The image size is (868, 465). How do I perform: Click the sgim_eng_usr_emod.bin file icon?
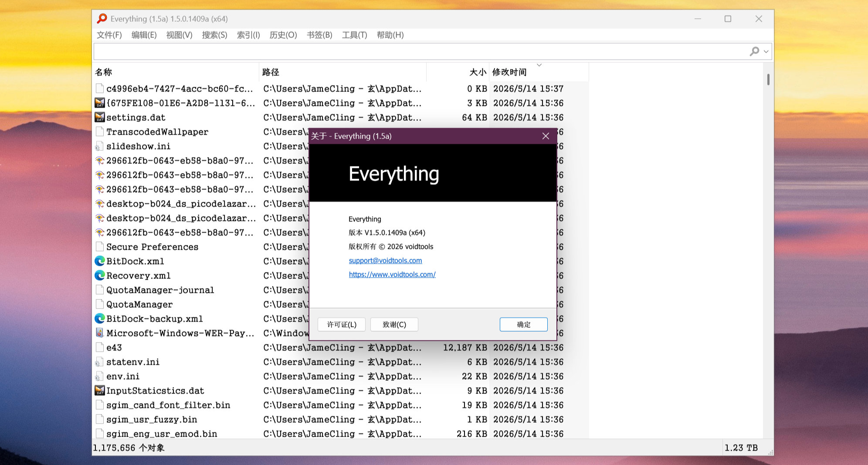100,434
